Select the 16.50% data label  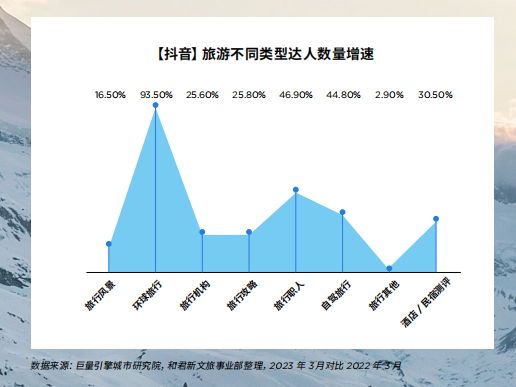(x=110, y=95)
